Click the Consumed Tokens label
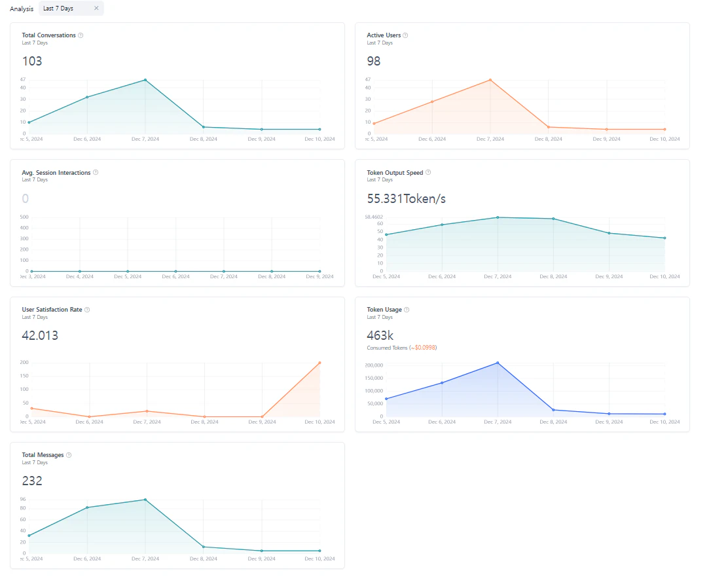The height and width of the screenshot is (588, 709). pyautogui.click(x=387, y=348)
